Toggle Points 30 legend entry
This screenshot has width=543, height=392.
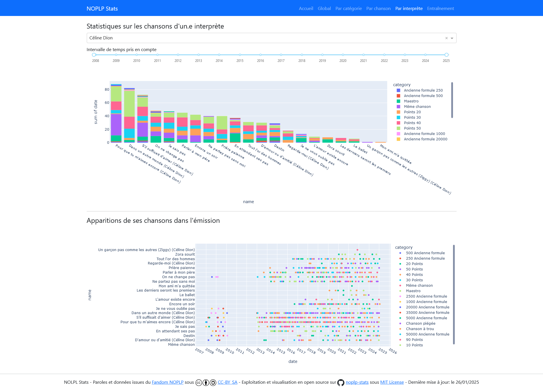(409, 118)
